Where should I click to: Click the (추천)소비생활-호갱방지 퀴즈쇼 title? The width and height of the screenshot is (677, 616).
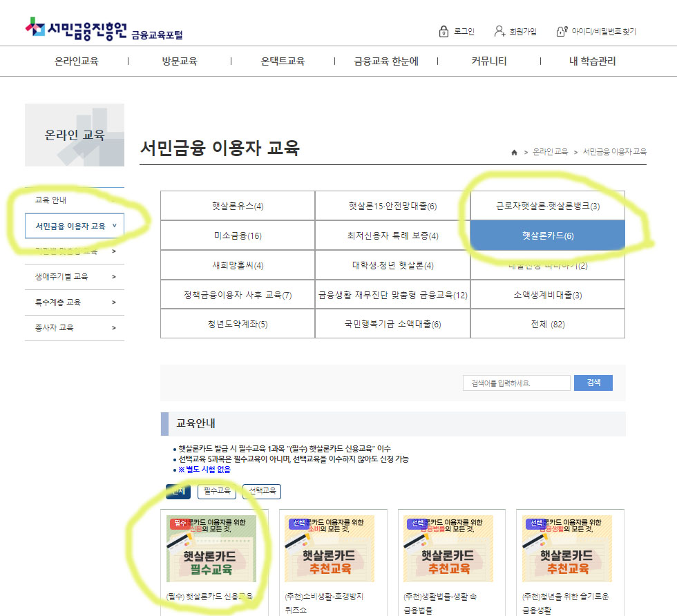click(x=324, y=603)
